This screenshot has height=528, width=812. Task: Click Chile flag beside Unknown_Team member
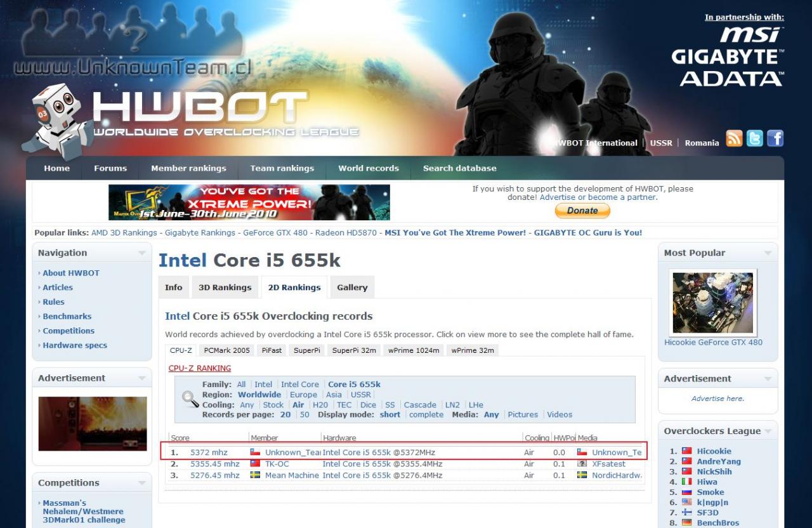(x=256, y=452)
